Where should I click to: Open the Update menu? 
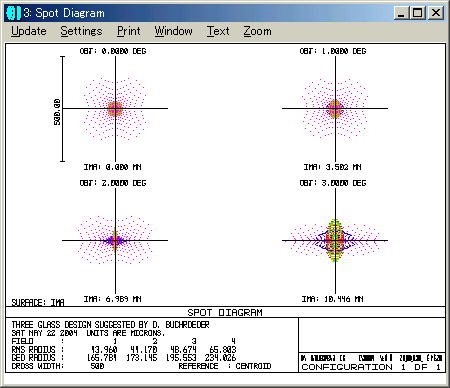[x=29, y=31]
